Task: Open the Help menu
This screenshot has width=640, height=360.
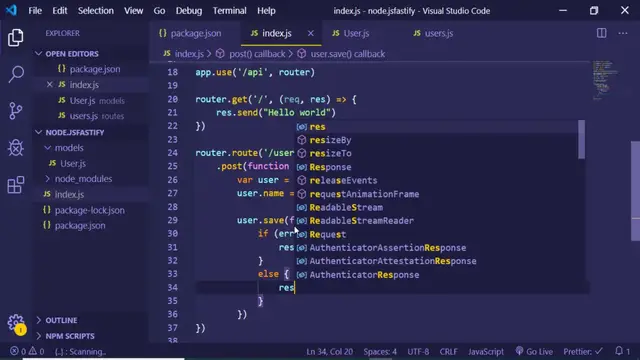Action: click(266, 11)
